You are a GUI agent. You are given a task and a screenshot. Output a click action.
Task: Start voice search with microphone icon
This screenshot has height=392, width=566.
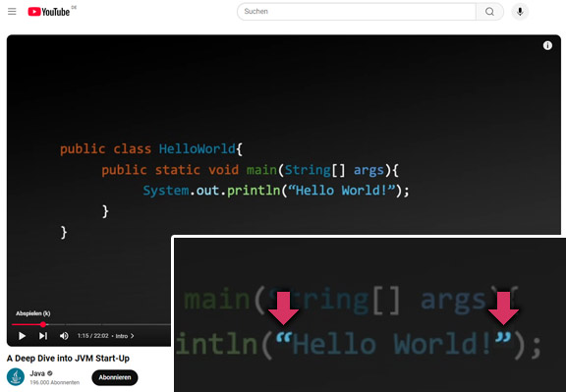click(520, 12)
